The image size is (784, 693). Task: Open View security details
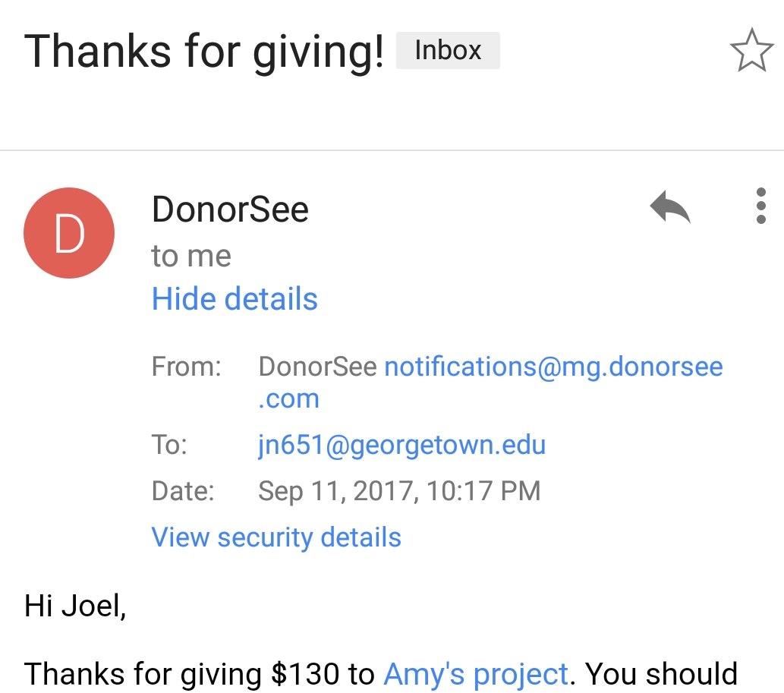(276, 537)
